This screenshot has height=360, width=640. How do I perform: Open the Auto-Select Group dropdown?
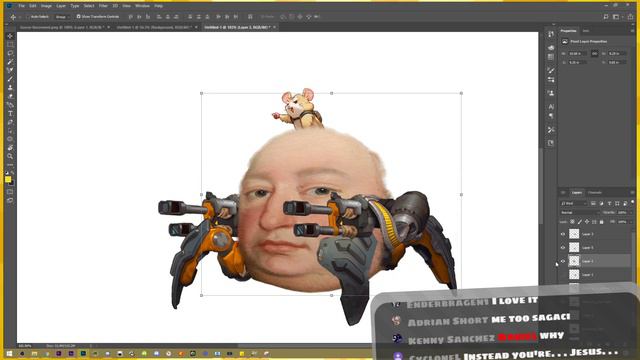pyautogui.click(x=62, y=17)
